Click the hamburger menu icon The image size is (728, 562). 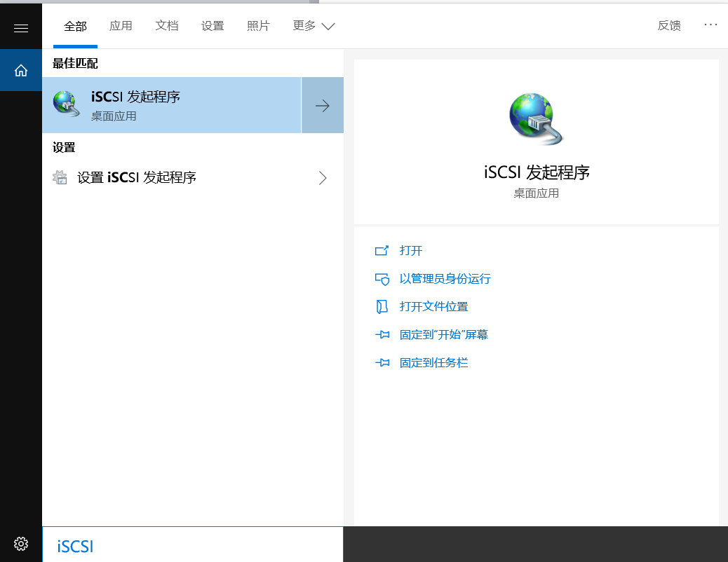tap(21, 28)
